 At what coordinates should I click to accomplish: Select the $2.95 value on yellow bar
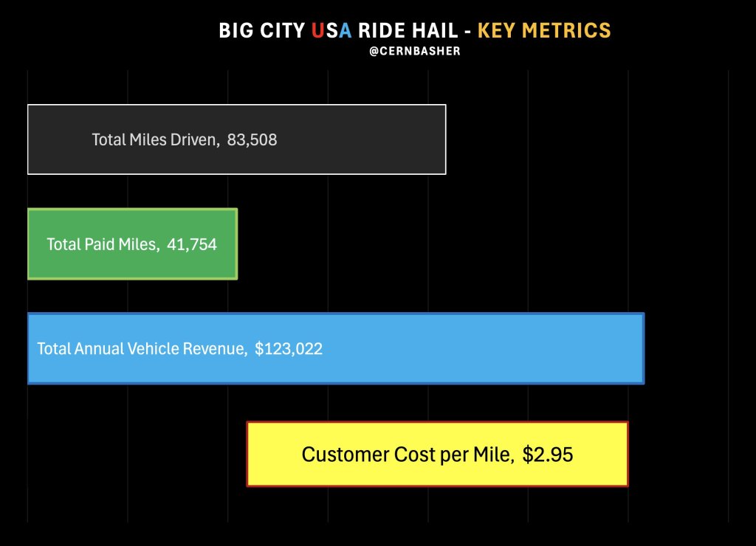548,455
